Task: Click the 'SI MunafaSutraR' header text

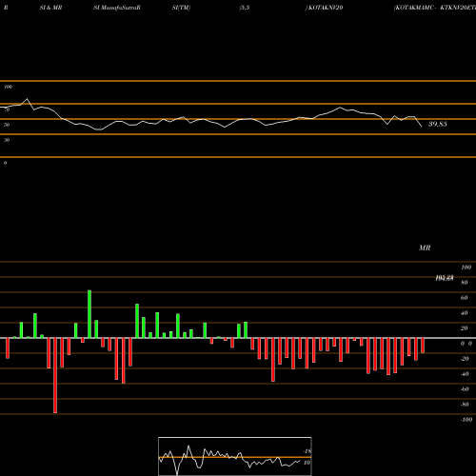Action: 117,8
